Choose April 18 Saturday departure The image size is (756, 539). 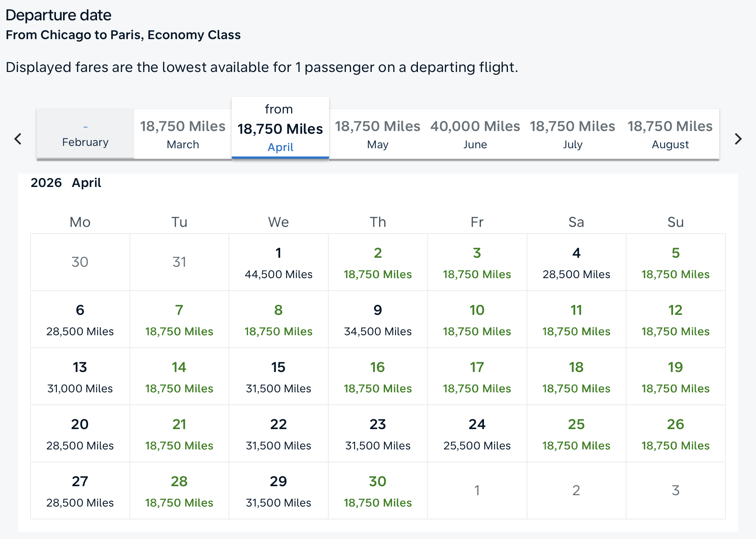576,377
